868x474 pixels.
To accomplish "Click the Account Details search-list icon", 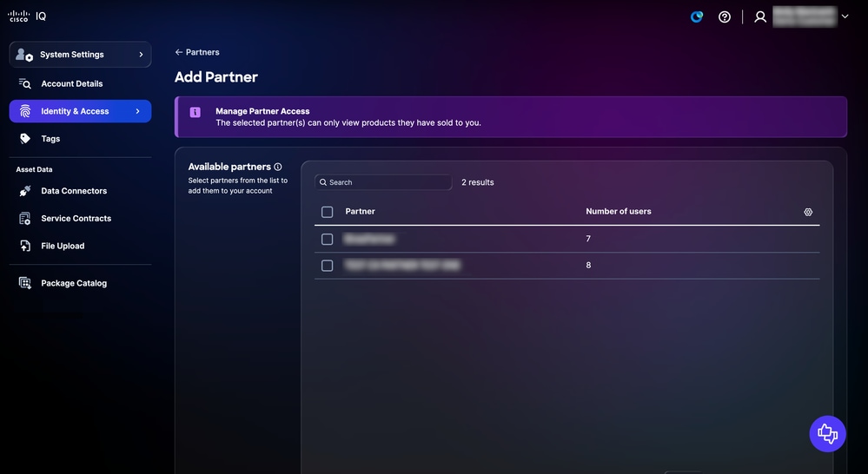I will [25, 83].
